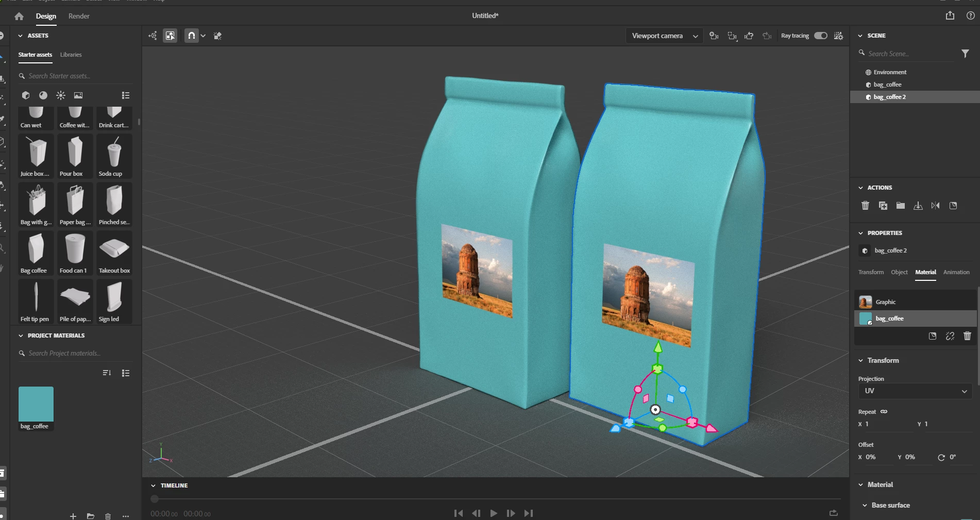Image resolution: width=980 pixels, height=520 pixels.
Task: Collapse the Transform section
Action: coord(860,361)
